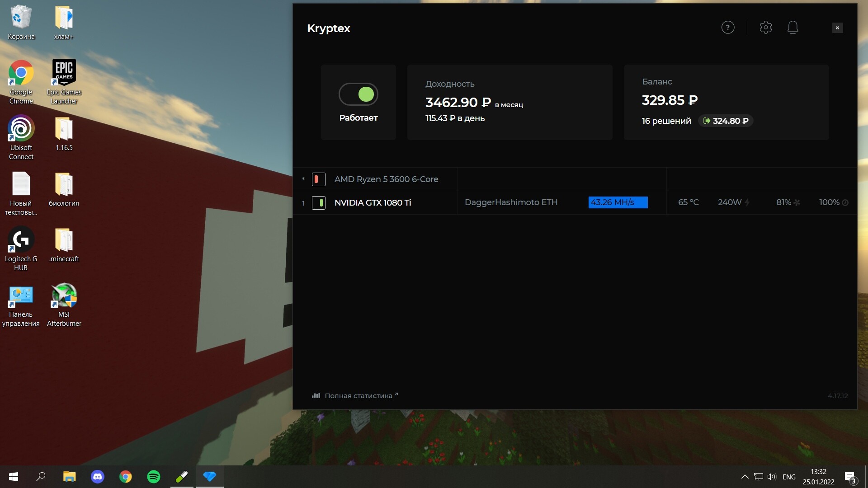This screenshot has width=868, height=488.
Task: Select the NVIDIA GTX 1080 Ti row name
Action: pyautogui.click(x=373, y=202)
